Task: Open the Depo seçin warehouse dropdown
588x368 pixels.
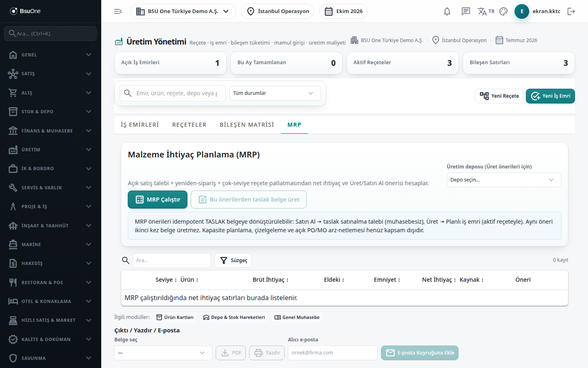Action: click(x=504, y=180)
